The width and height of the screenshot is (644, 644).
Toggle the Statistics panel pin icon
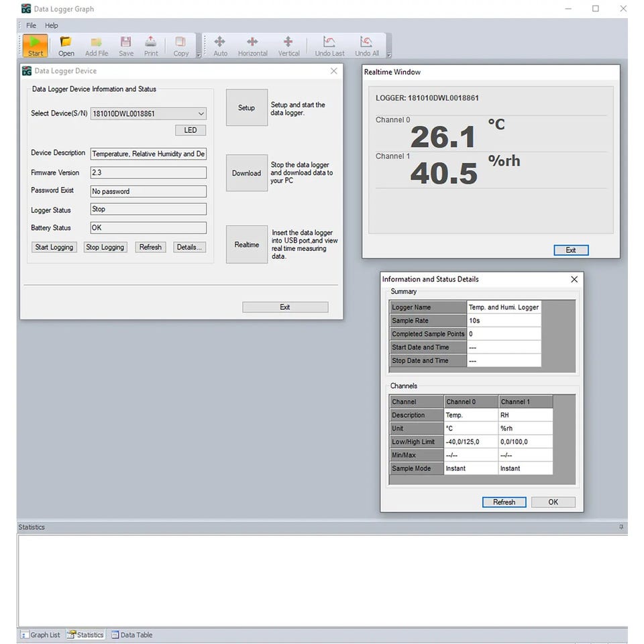tap(621, 527)
